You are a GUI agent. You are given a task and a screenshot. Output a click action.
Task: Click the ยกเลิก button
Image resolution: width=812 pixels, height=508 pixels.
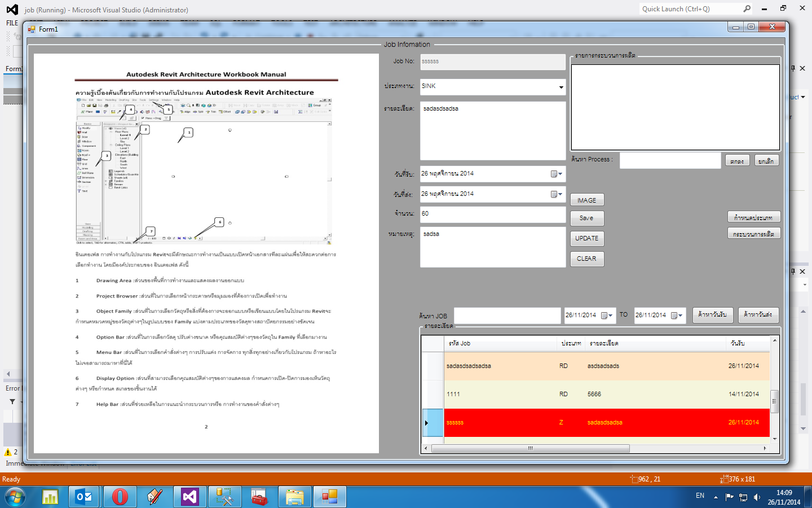(x=767, y=161)
